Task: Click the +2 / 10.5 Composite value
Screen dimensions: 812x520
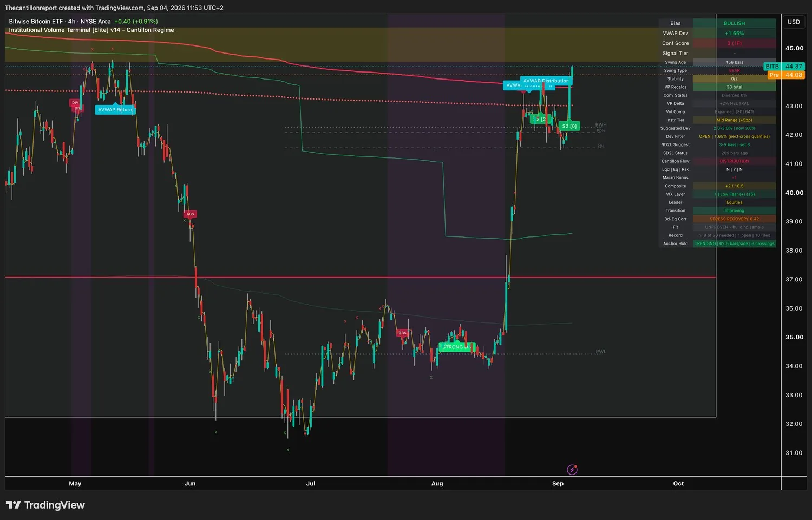Action: coord(734,186)
